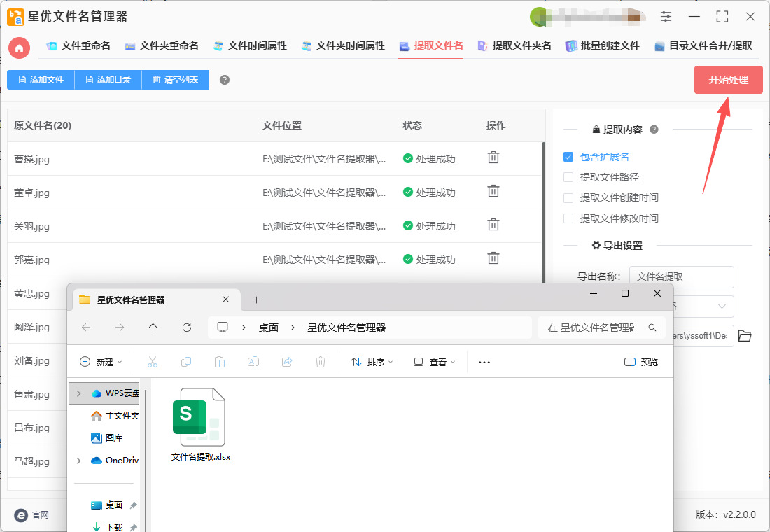Switch to the 文件重命名 tab
This screenshot has height=532, width=770.
(78, 46)
